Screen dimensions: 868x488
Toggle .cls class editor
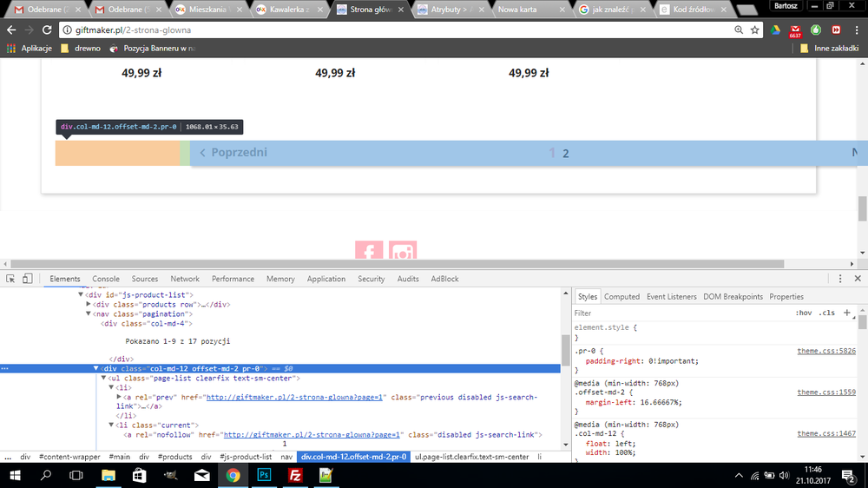(827, 313)
